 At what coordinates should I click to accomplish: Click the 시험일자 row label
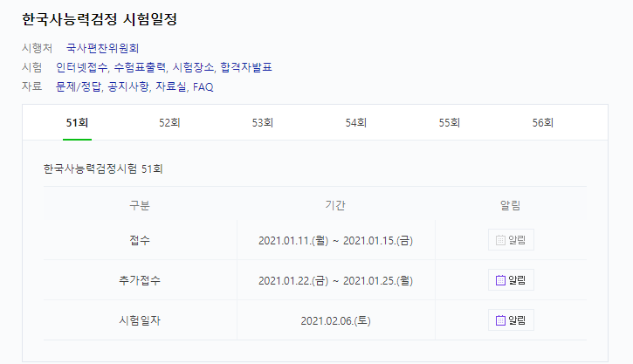tap(140, 320)
